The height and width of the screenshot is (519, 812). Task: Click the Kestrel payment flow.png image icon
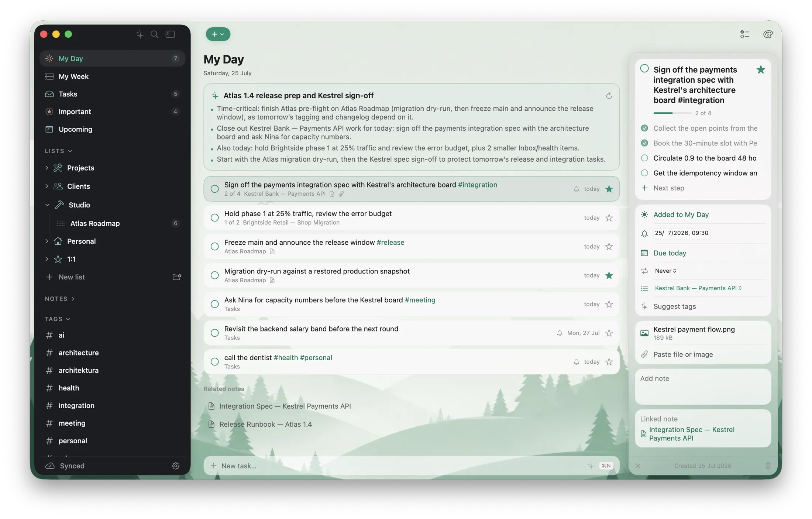(644, 333)
